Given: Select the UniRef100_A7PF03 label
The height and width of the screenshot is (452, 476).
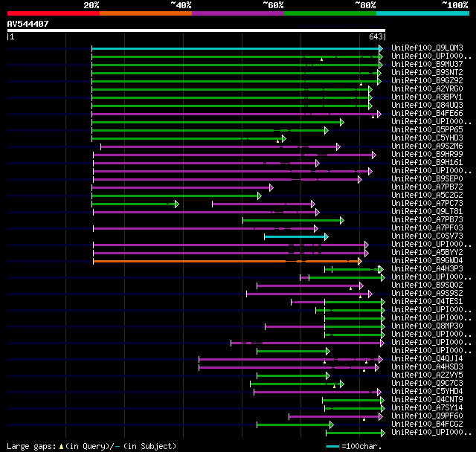Looking at the screenshot, I should click(x=427, y=228).
